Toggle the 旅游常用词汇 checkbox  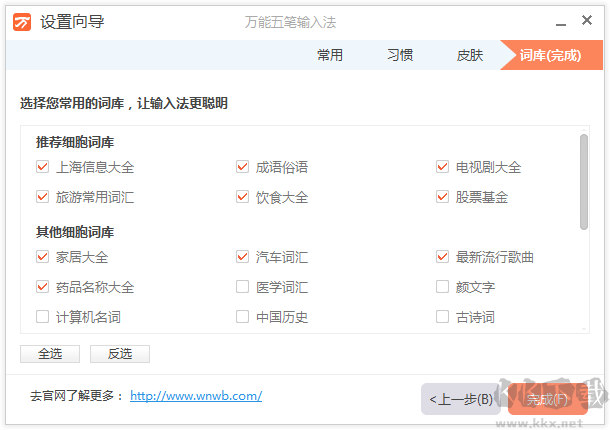click(42, 197)
